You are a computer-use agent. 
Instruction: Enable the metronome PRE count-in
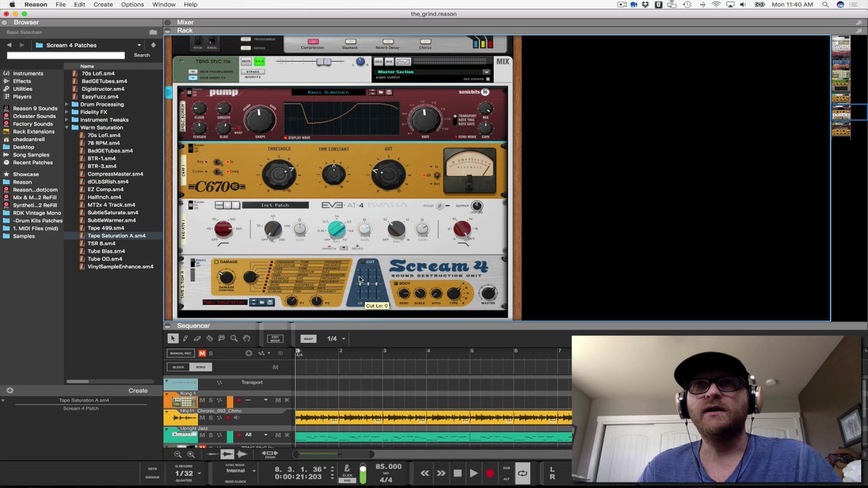point(347,481)
